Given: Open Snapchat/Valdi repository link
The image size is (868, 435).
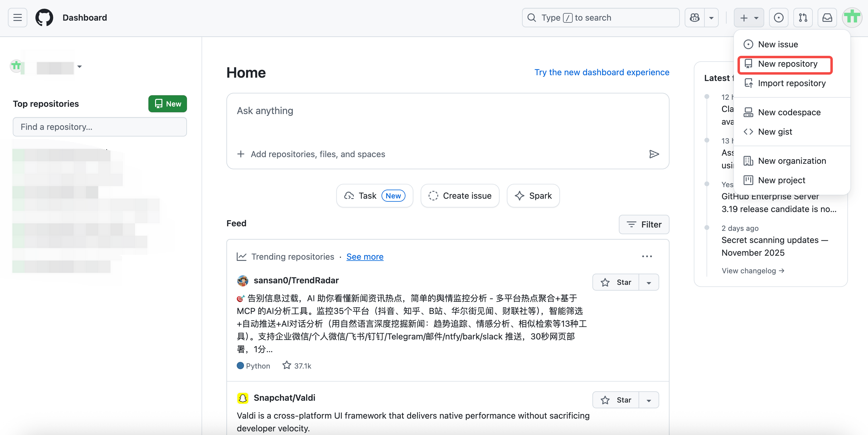Looking at the screenshot, I should click(x=284, y=398).
